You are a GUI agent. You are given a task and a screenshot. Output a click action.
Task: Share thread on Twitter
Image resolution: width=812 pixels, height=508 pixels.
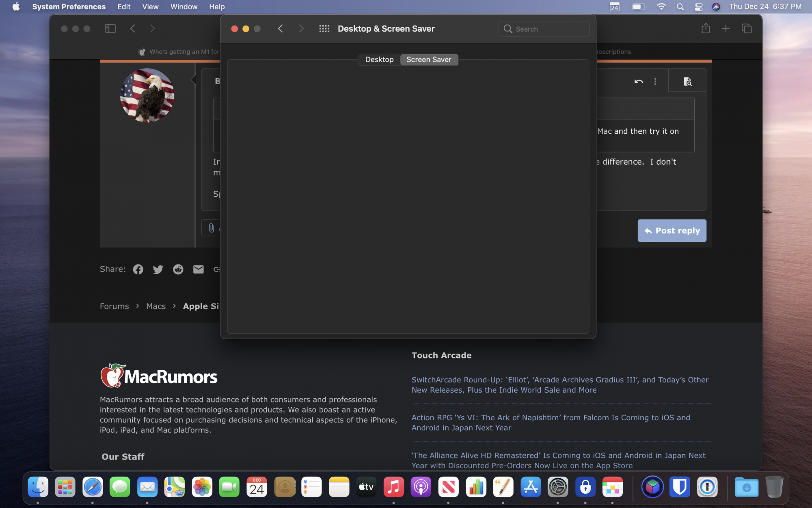[x=158, y=269]
